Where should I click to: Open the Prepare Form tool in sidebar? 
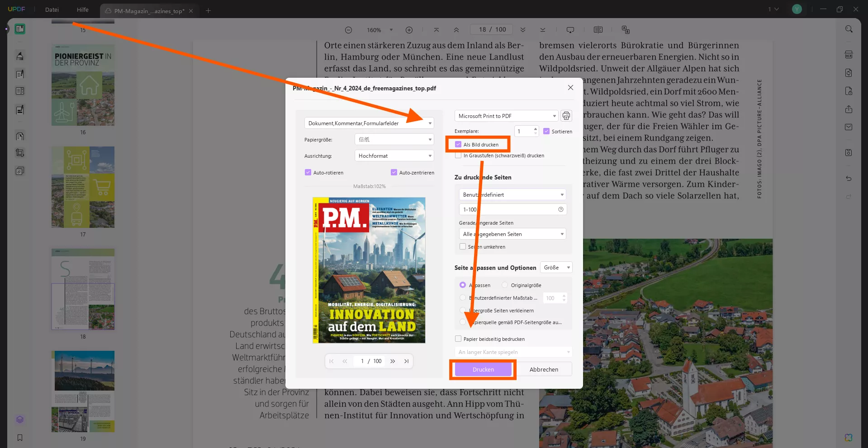coord(20,91)
